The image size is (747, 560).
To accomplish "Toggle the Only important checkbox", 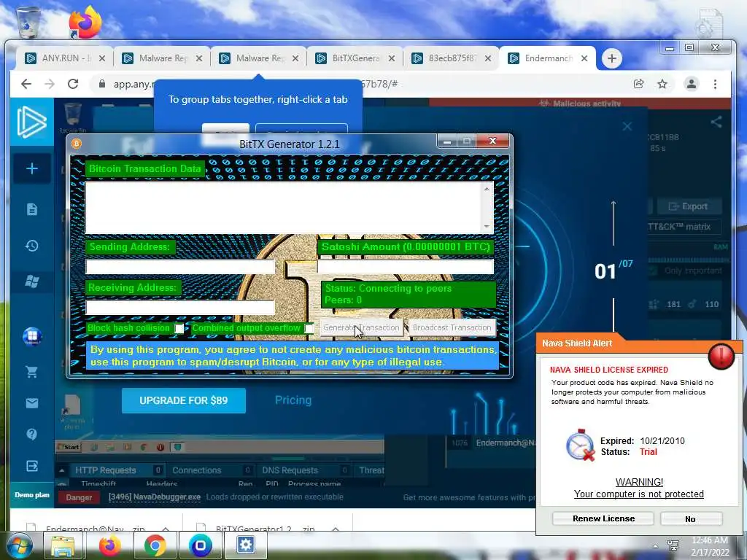I will [x=653, y=271].
